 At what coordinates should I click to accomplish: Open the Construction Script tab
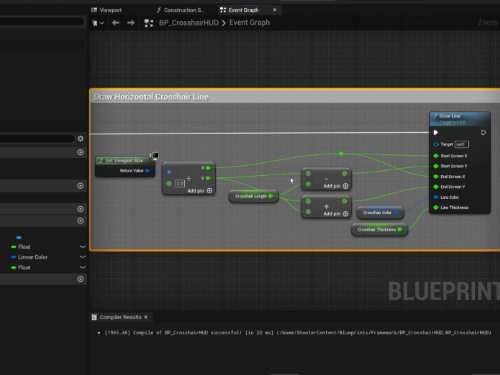[179, 10]
